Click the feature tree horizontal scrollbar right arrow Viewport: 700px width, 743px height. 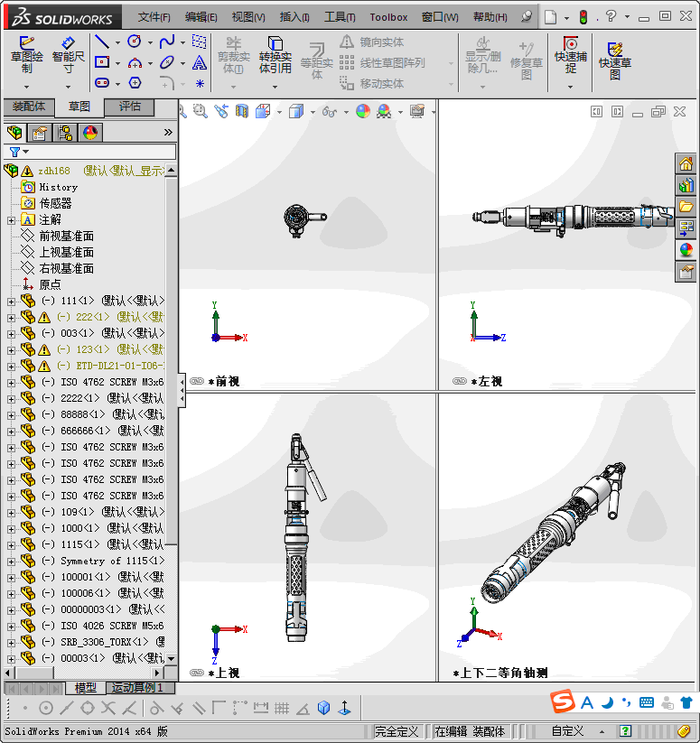(157, 673)
